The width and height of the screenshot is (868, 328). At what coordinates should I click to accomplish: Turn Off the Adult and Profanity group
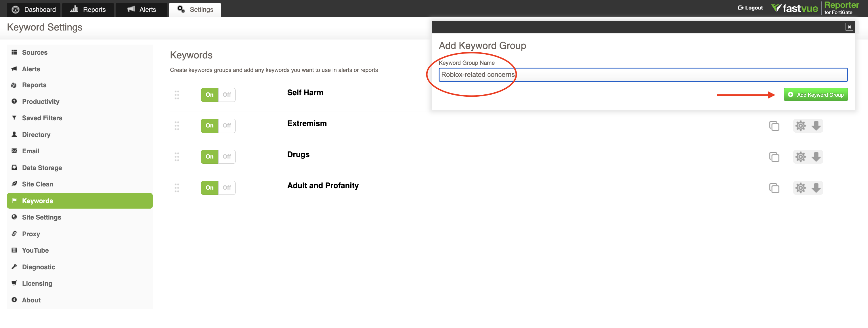[x=227, y=187]
